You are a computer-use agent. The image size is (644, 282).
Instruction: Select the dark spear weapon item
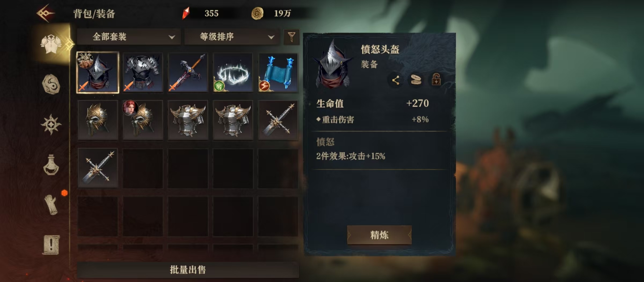[x=188, y=72]
